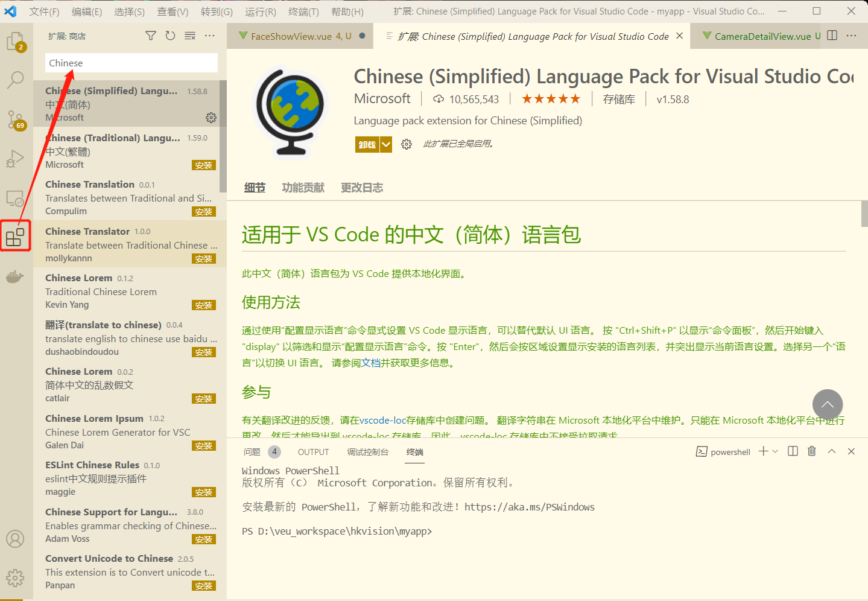Open the uninstall dropdown arrow

(x=386, y=144)
